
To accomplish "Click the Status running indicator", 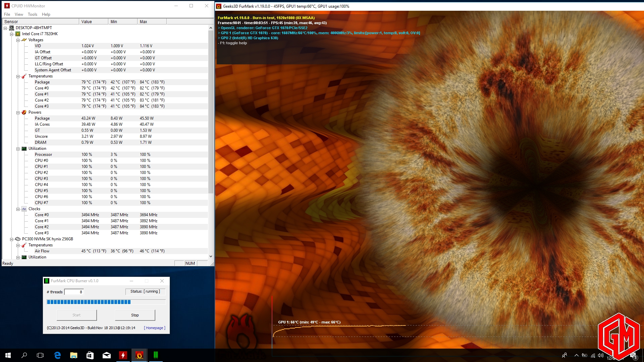I will 145,292.
